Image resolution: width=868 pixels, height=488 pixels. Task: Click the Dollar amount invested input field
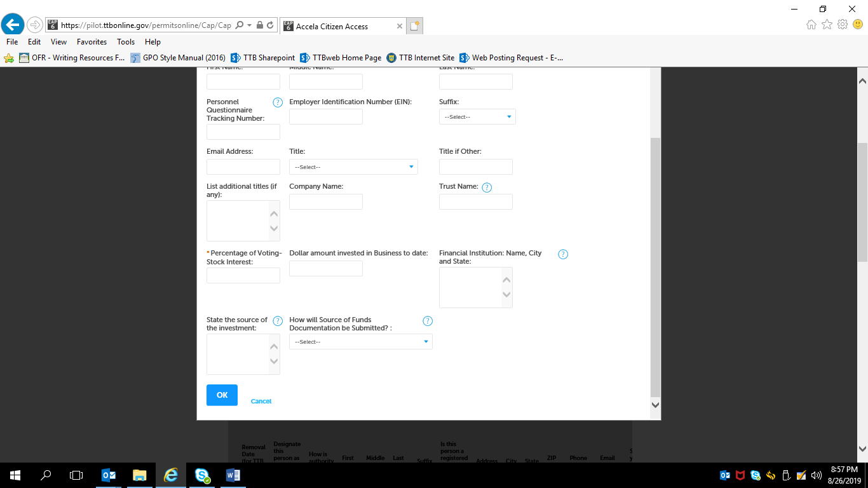pyautogui.click(x=326, y=269)
